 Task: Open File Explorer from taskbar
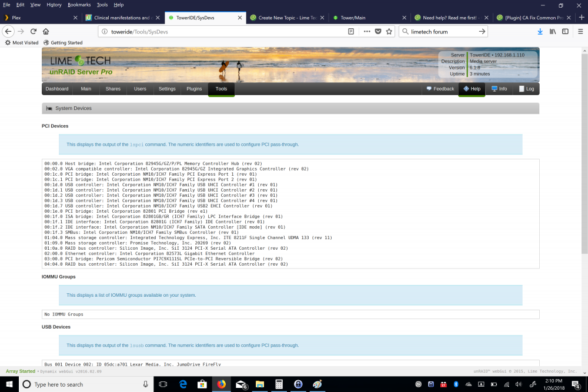pyautogui.click(x=260, y=384)
